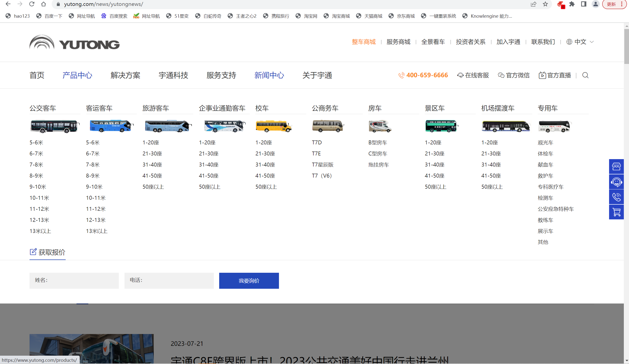Open the floating customer service face icon
Screen dimensions: 629x364
click(616, 182)
